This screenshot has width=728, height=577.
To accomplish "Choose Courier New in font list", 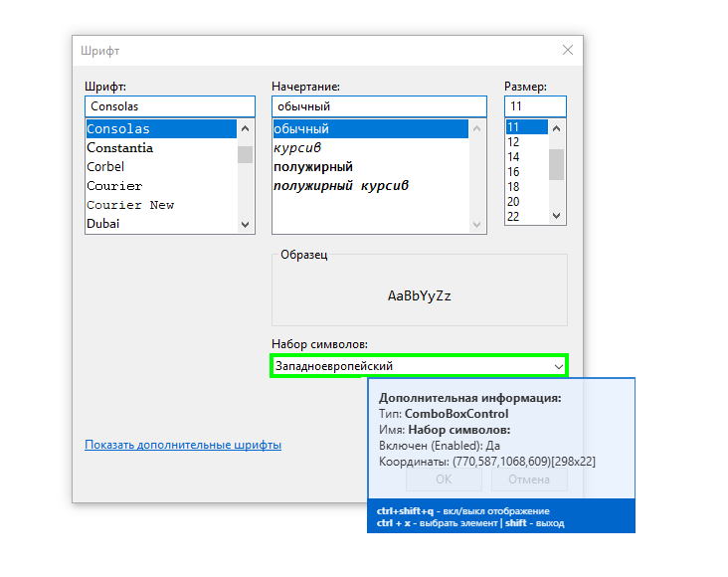I will coord(130,205).
